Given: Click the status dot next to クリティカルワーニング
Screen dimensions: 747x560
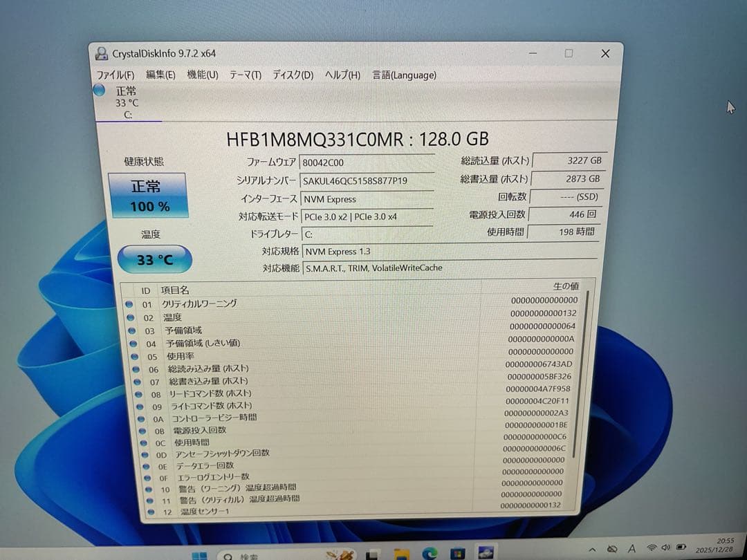Looking at the screenshot, I should click(130, 304).
